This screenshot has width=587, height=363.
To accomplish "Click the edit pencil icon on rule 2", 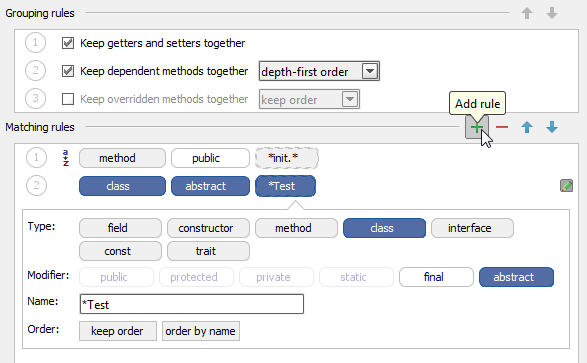I will point(566,186).
